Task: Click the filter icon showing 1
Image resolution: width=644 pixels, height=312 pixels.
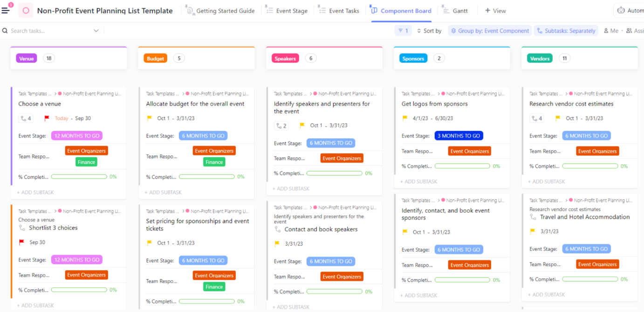Action: tap(403, 31)
